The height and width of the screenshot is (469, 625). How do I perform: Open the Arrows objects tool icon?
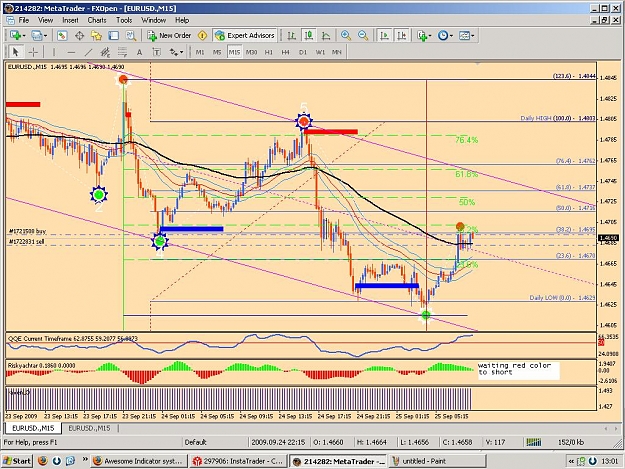(173, 52)
